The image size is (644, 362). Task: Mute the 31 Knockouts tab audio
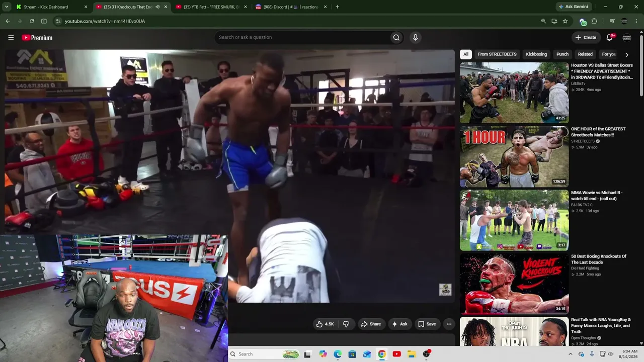coord(157,7)
